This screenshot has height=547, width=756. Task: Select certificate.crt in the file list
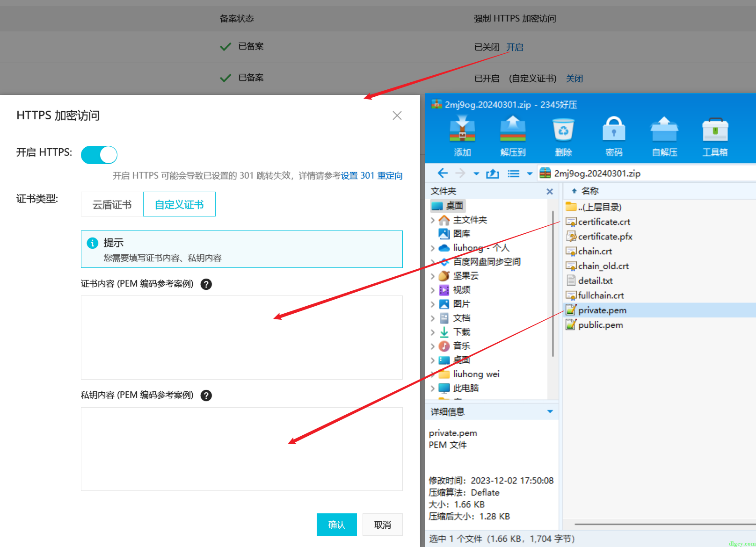pyautogui.click(x=604, y=222)
